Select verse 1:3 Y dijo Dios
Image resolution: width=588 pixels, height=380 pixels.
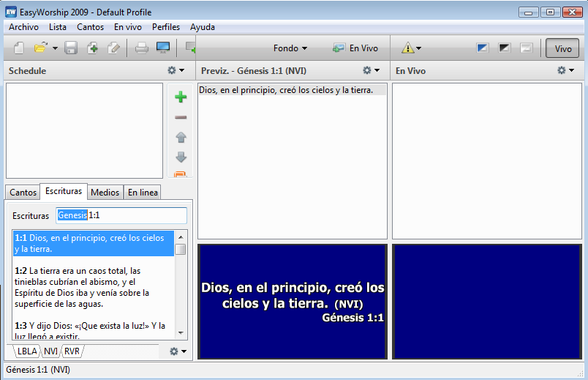click(94, 330)
